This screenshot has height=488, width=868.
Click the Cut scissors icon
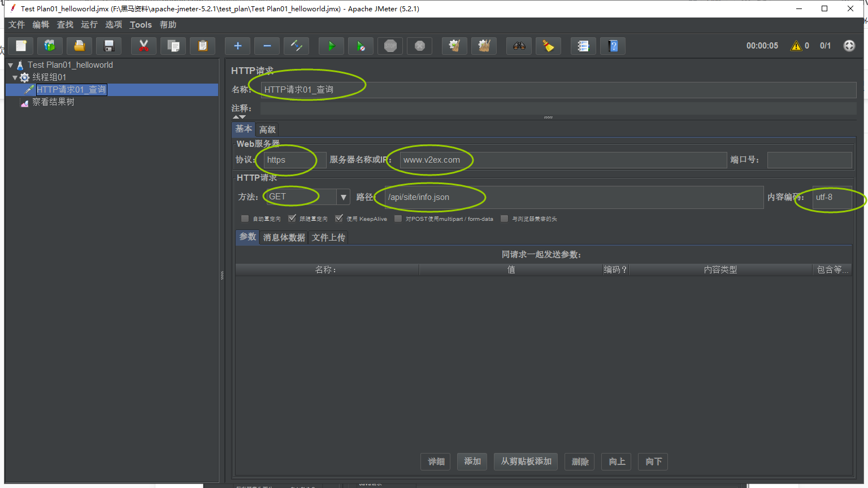144,46
